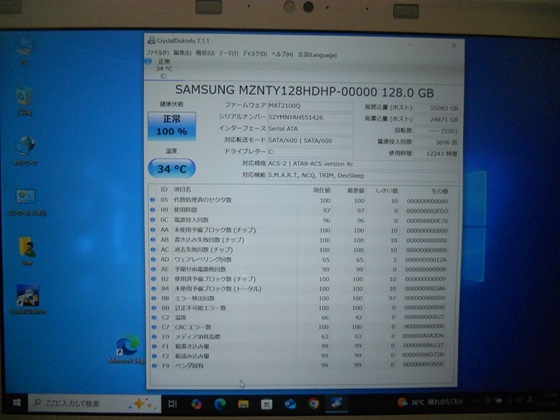Click the blue status dot for ID AA
This screenshot has height=420, width=560.
(153, 230)
